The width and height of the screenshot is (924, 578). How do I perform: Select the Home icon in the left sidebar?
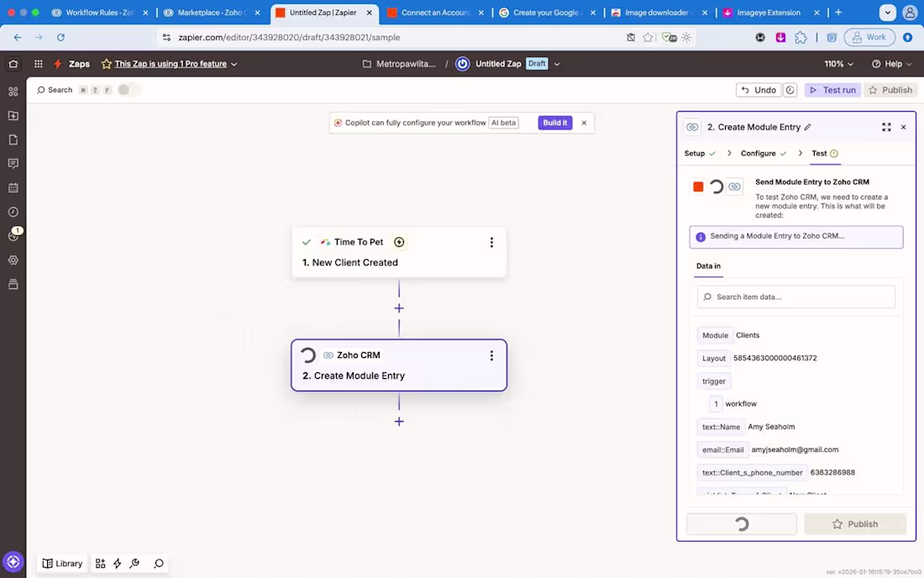click(x=13, y=63)
